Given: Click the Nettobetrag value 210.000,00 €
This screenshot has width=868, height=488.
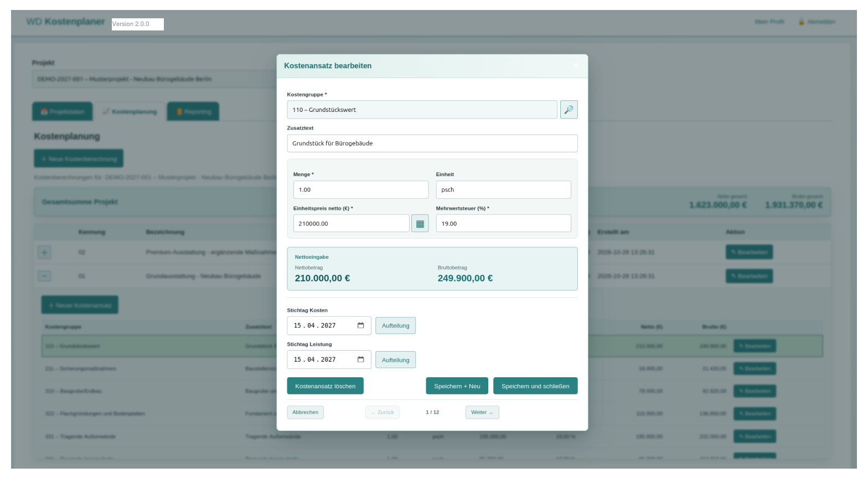Looking at the screenshot, I should point(322,278).
